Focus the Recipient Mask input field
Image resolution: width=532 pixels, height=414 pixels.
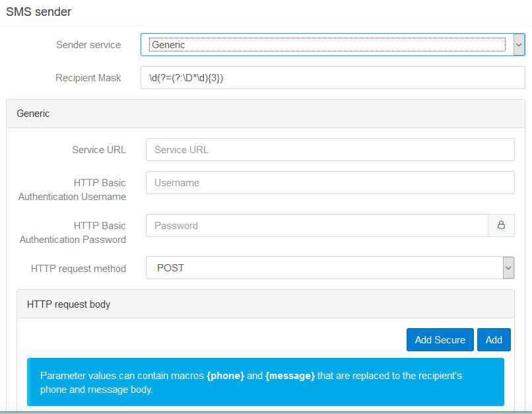coord(333,78)
